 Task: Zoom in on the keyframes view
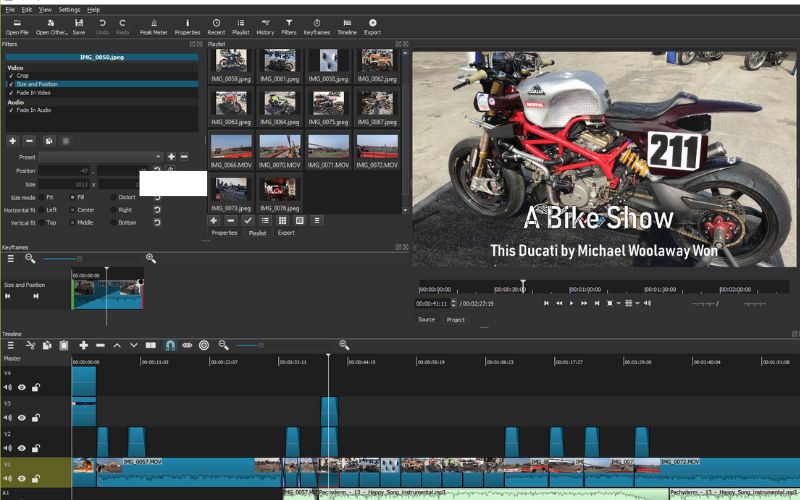click(x=151, y=259)
